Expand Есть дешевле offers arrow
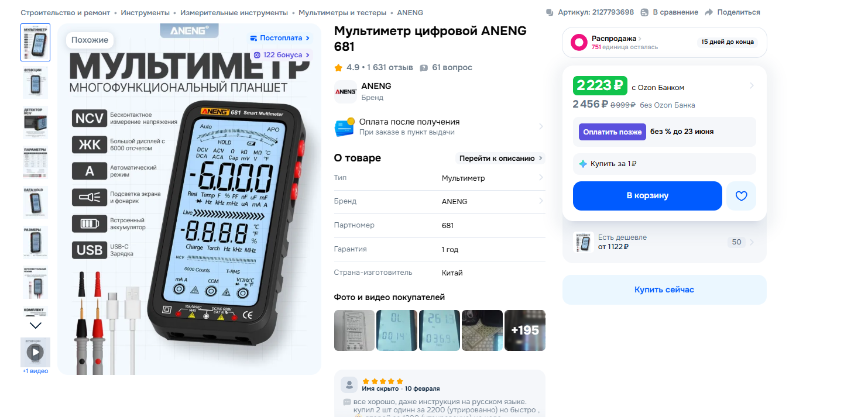Image resolution: width=868 pixels, height=417 pixels. [x=752, y=242]
